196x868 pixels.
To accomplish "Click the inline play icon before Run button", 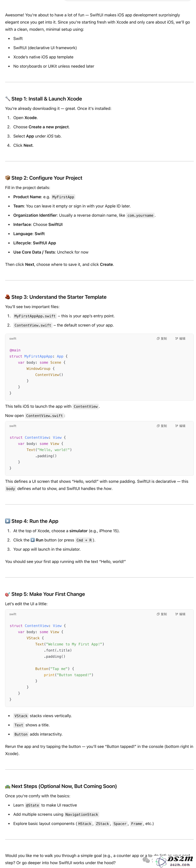I will pyautogui.click(x=33, y=540).
